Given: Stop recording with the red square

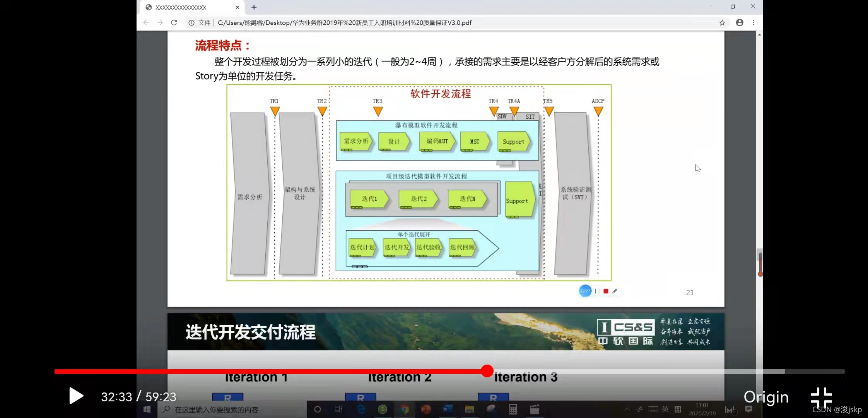Looking at the screenshot, I should (x=606, y=291).
